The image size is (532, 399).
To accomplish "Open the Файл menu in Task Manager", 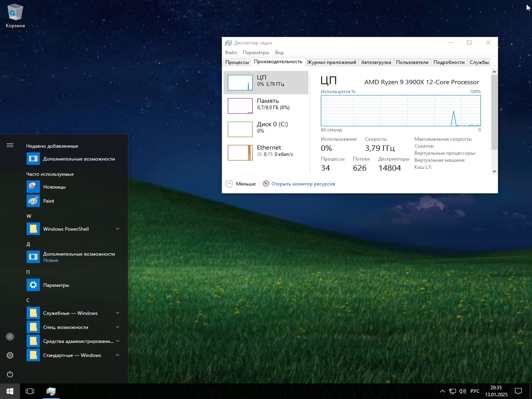I will (x=231, y=52).
